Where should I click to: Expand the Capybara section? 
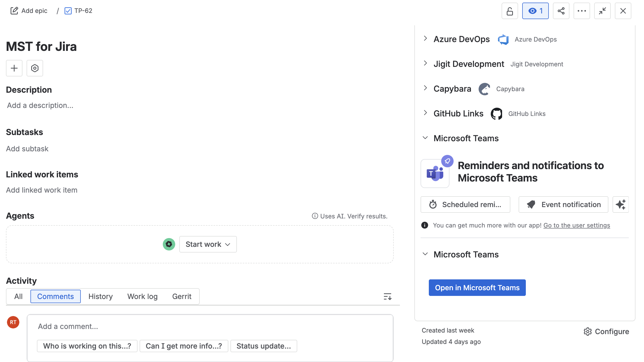coord(425,88)
